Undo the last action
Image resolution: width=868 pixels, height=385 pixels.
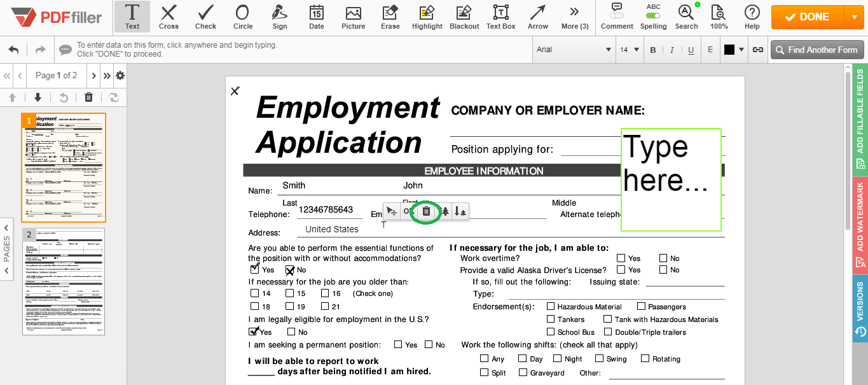pos(13,50)
